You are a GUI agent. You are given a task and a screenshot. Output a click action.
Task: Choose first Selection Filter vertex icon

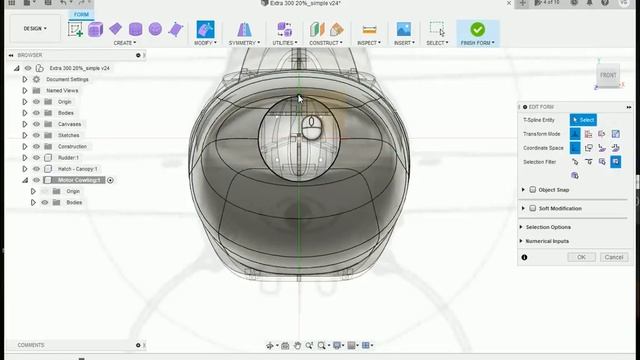point(575,162)
